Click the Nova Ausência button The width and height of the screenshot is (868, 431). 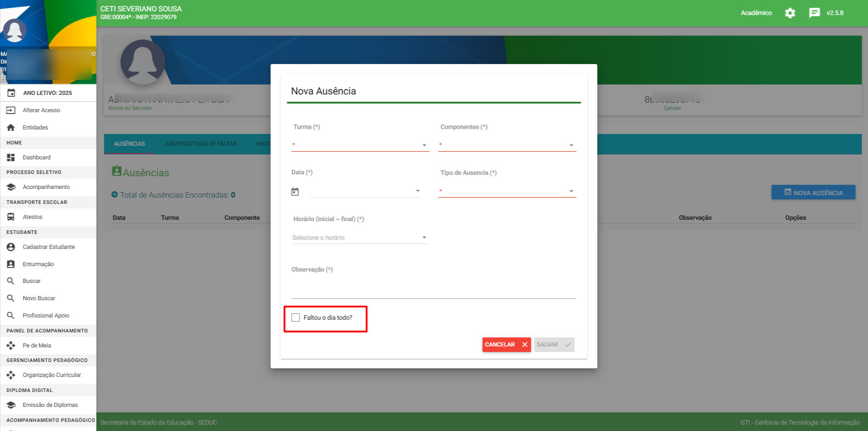tap(813, 193)
